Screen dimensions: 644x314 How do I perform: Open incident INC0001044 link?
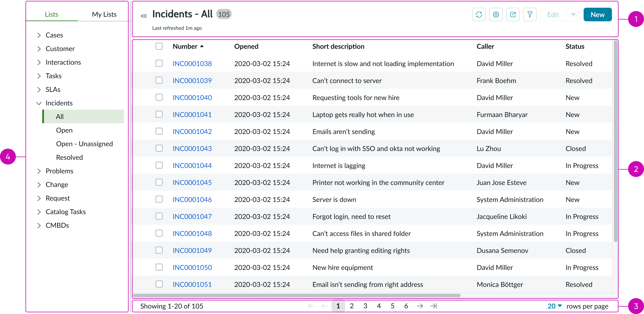pos(192,166)
